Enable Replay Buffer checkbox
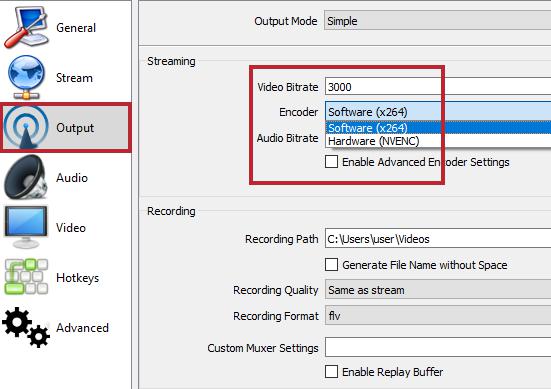551x389 pixels. [x=331, y=371]
